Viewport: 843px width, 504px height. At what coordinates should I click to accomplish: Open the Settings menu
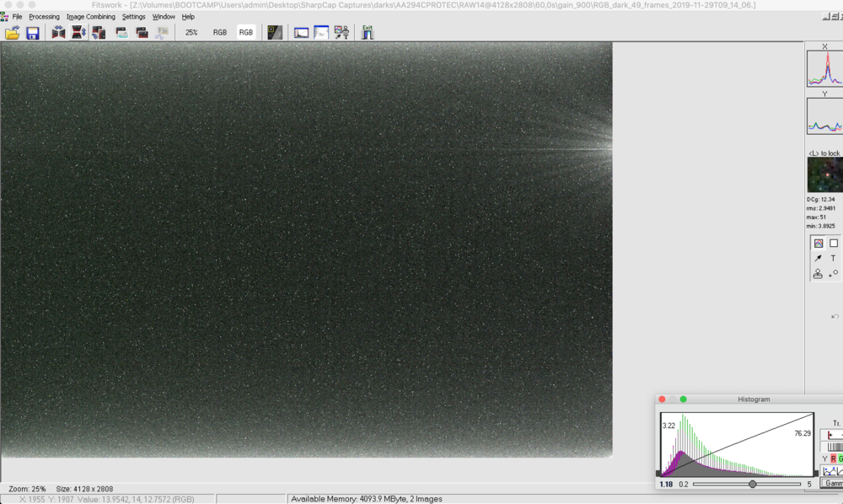tap(134, 17)
